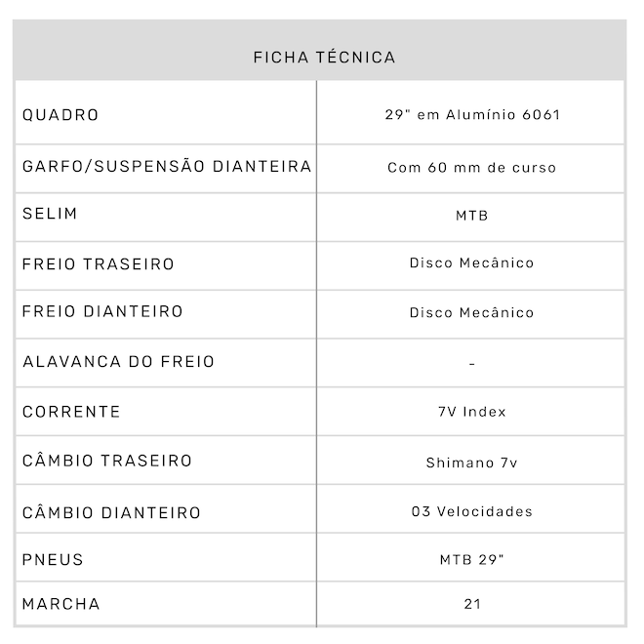Image resolution: width=644 pixels, height=644 pixels.
Task: Select the 'Shimano 7v' value
Action: (472, 463)
